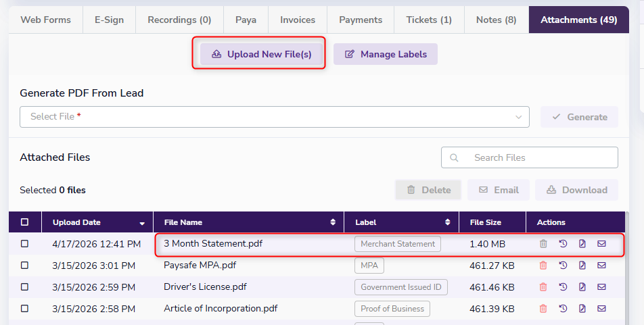The width and height of the screenshot is (644, 325).
Task: Open the Payments tab
Action: (361, 20)
